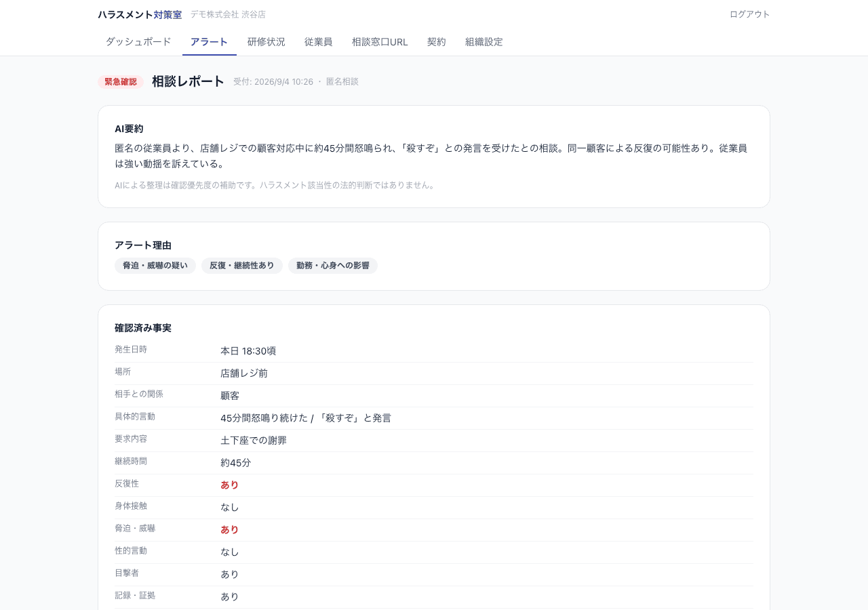Click the 発生日時 label
The image size is (868, 610).
coord(131,350)
